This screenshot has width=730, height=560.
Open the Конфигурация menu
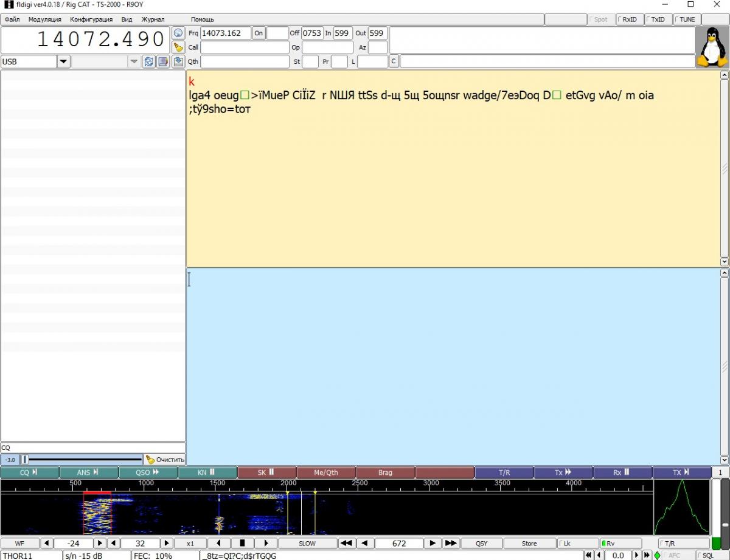91,19
